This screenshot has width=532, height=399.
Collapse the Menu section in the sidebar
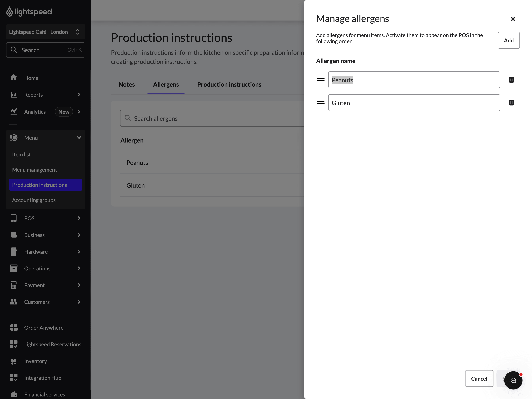[79, 138]
